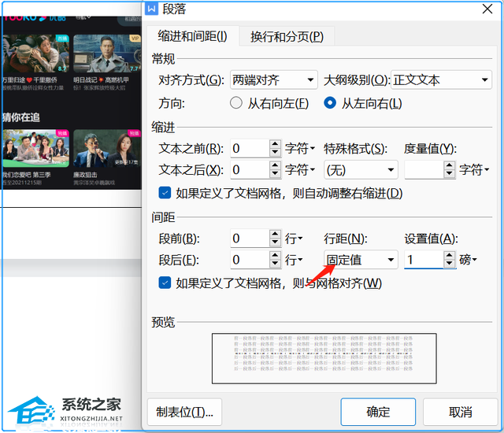This screenshot has height=433, width=504.
Task: Select the 从左向右 direction radio button
Action: 330,103
